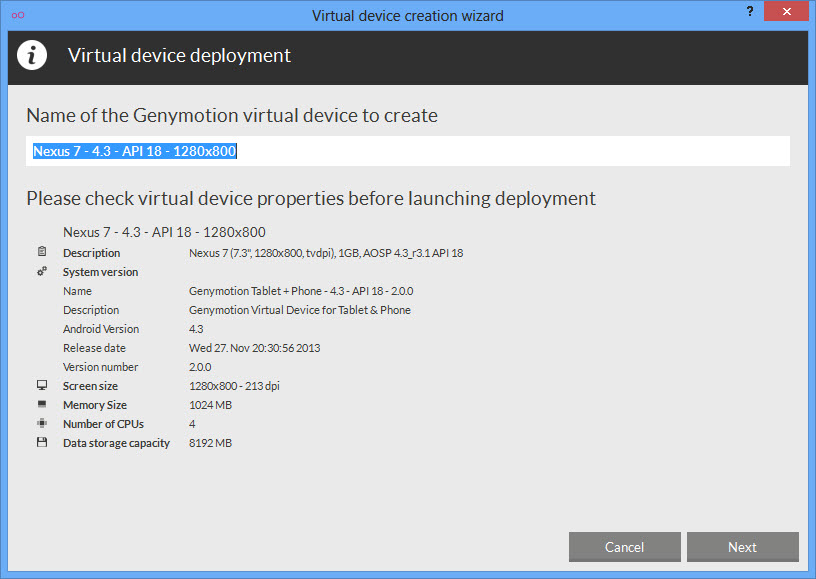Click the floppy disk icon next to Data storage capacity
This screenshot has height=579, width=816.
[x=42, y=442]
